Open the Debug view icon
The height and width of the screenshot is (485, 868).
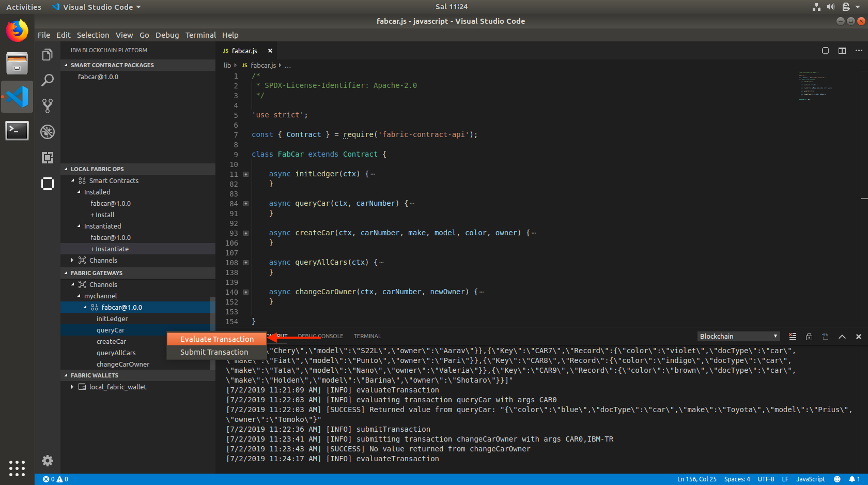point(47,132)
